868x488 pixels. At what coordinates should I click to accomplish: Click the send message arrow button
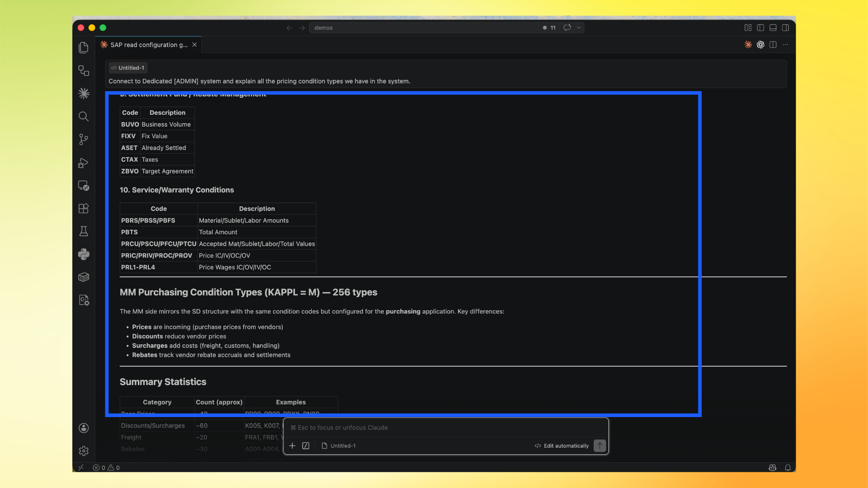[599, 446]
